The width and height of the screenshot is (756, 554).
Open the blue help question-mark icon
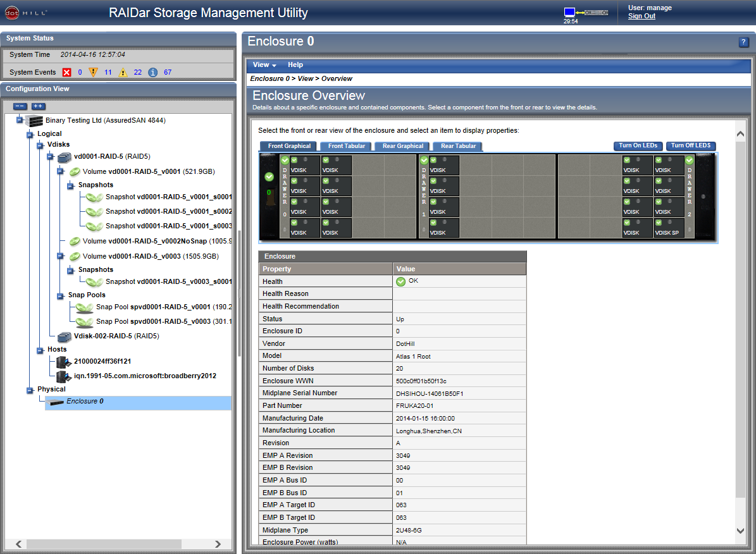tap(743, 42)
